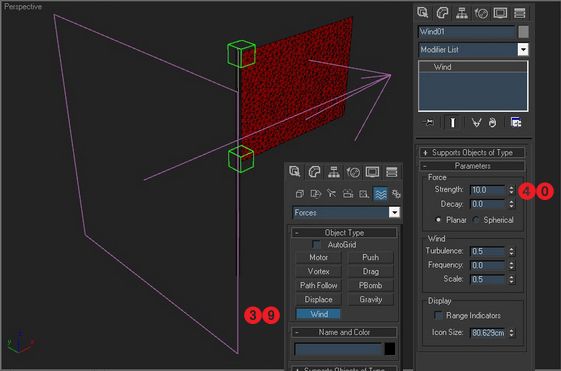This screenshot has height=371, width=561.
Task: Enable the AutoGrid checkbox
Action: click(x=316, y=244)
